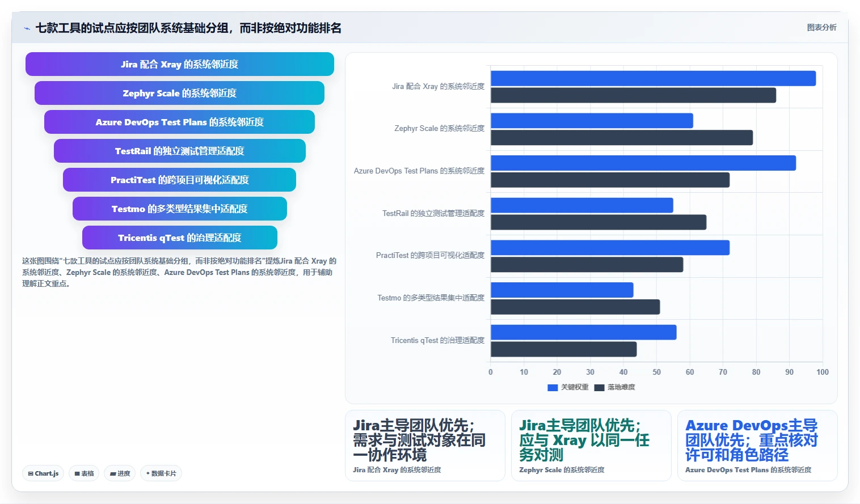Open the blue Azure DevOps主导团队优先 card
The height and width of the screenshot is (504, 860).
[x=757, y=446]
